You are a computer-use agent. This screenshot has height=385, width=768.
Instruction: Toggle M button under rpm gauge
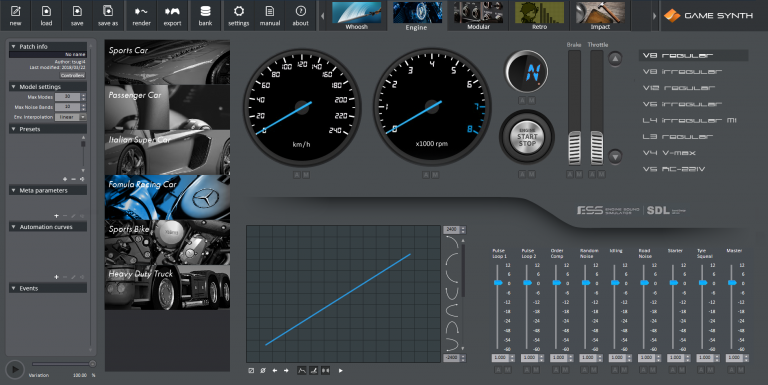click(435, 175)
